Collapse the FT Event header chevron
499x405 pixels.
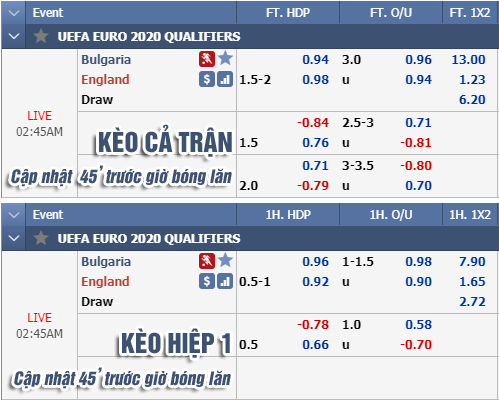pyautogui.click(x=14, y=13)
